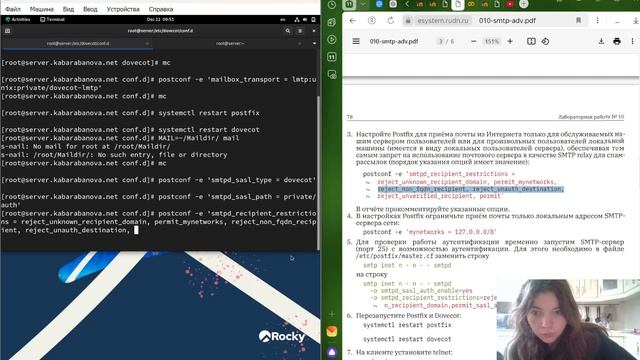Viewport: 640px width, 360px height.
Task: Click the postconf mynetworks line in PDF
Action: click(429, 232)
